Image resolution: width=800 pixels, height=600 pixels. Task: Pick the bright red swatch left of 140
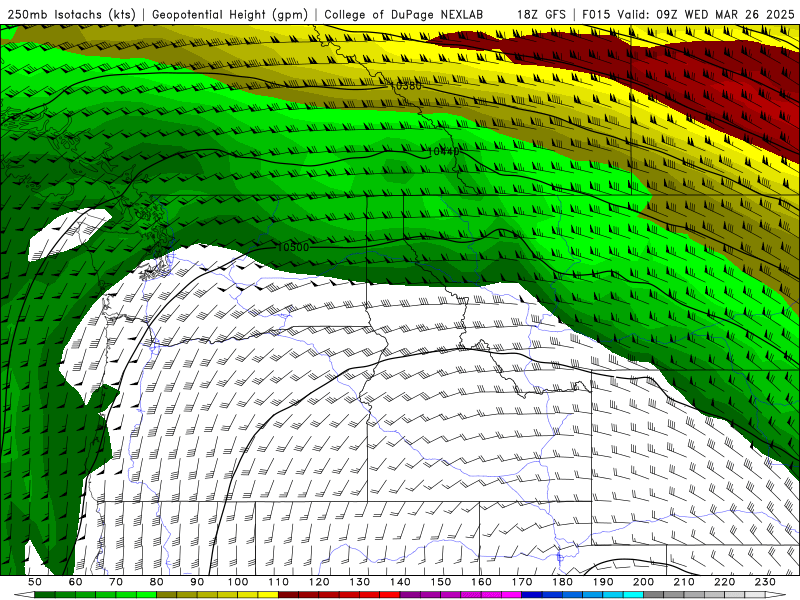[x=390, y=595]
